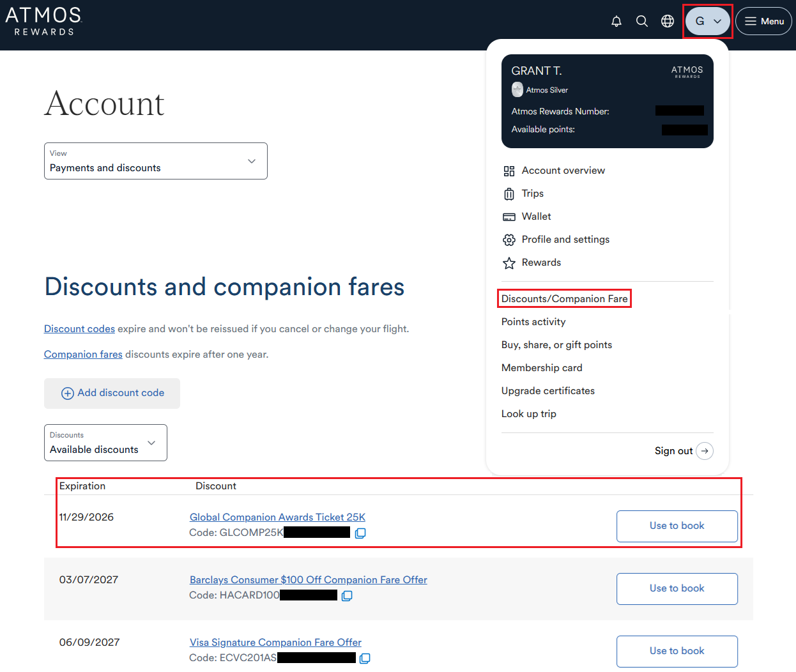Open Buy, share, or gift points
This screenshot has width=796, height=672.
556,345
